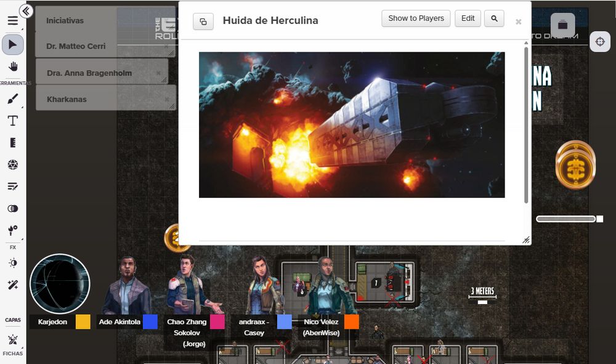Grab the handout dialog resize corner handle

(x=526, y=240)
